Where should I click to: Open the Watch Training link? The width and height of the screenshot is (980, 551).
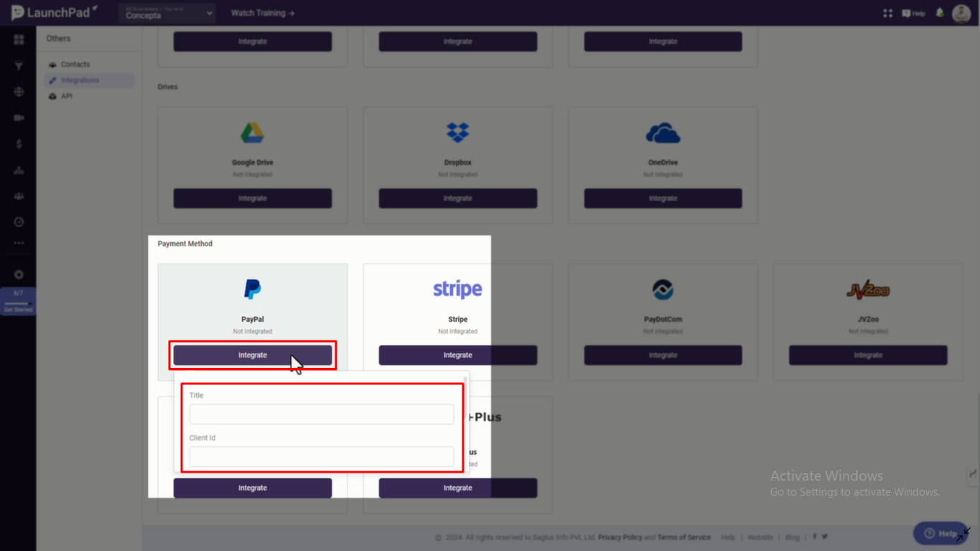[263, 13]
